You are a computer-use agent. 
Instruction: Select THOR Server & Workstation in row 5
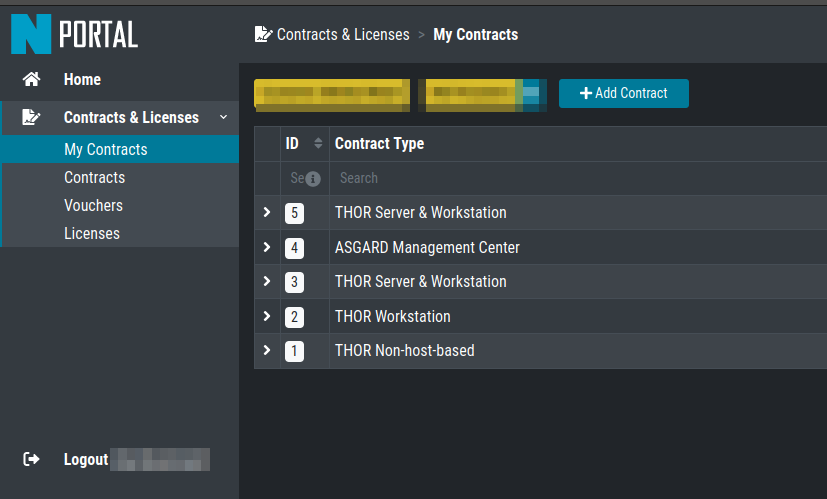click(x=420, y=213)
